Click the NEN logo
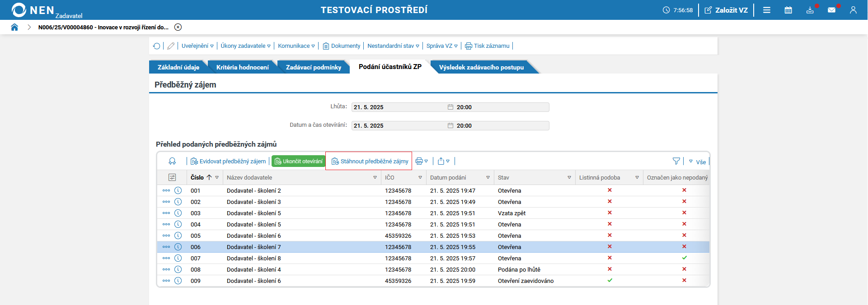868x305 pixels. coord(33,10)
